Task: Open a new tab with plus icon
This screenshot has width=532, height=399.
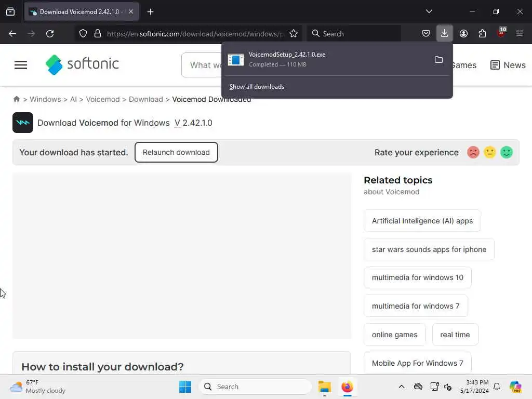Action: (150, 12)
